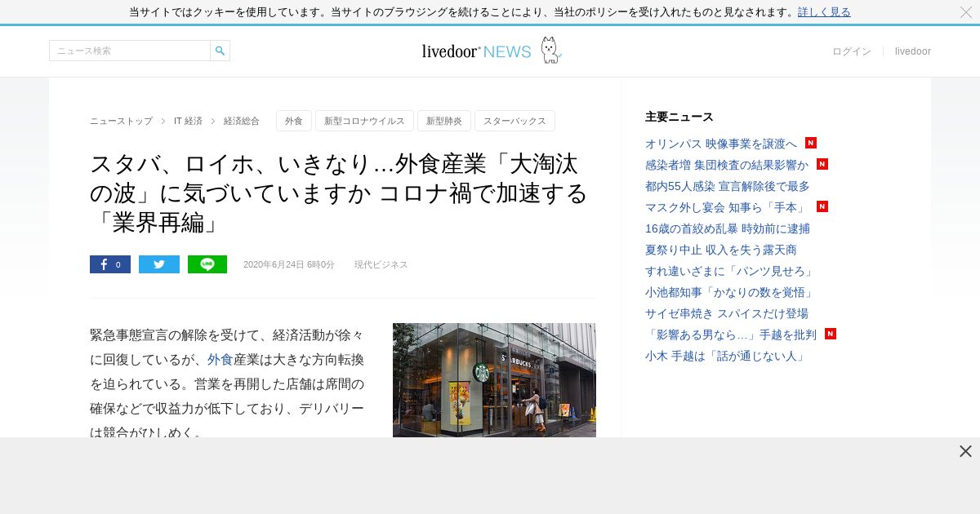The width and height of the screenshot is (980, 514).
Task: Click the N badge beside 手越を批判 headline
Action: click(830, 334)
